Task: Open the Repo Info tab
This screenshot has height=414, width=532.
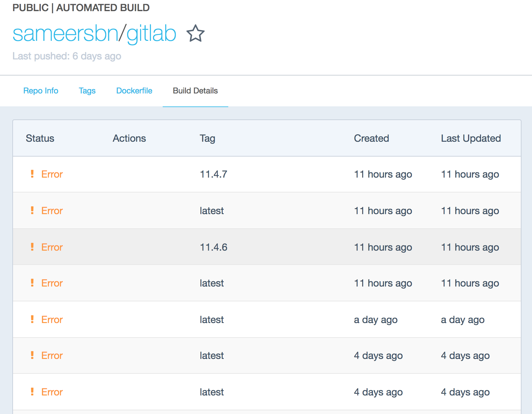Action: (x=41, y=91)
